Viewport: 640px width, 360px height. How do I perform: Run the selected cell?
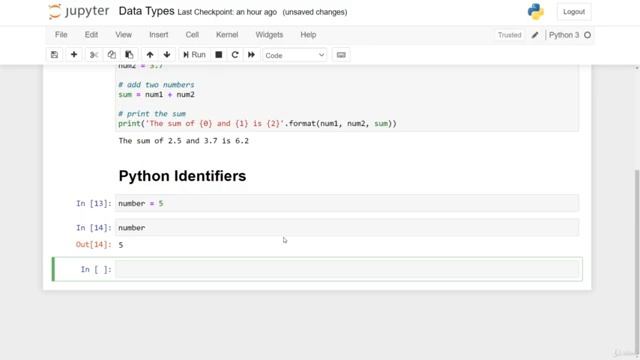(194, 55)
